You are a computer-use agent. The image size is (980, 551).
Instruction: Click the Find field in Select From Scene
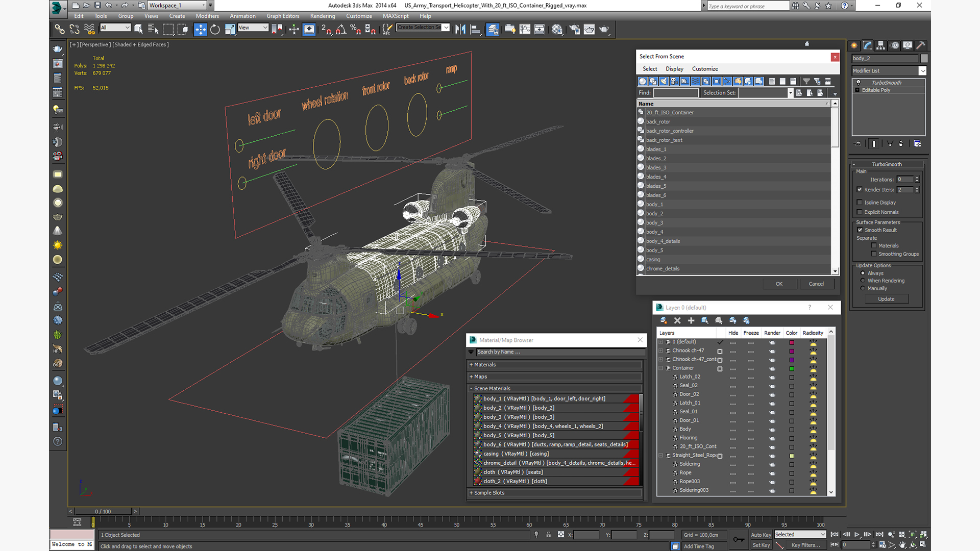click(676, 93)
